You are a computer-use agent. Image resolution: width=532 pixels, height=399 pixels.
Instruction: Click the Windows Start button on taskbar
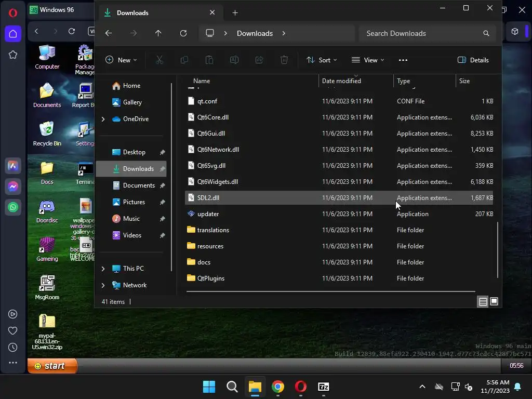[x=209, y=387]
